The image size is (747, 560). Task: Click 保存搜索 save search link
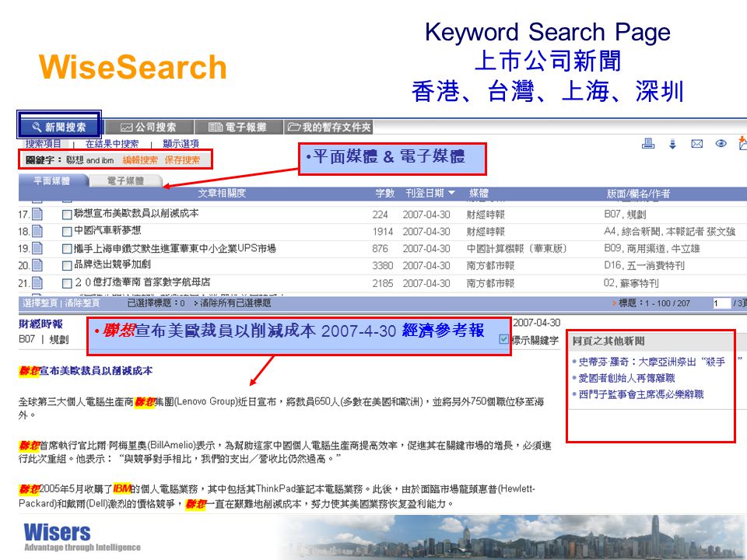pyautogui.click(x=182, y=160)
